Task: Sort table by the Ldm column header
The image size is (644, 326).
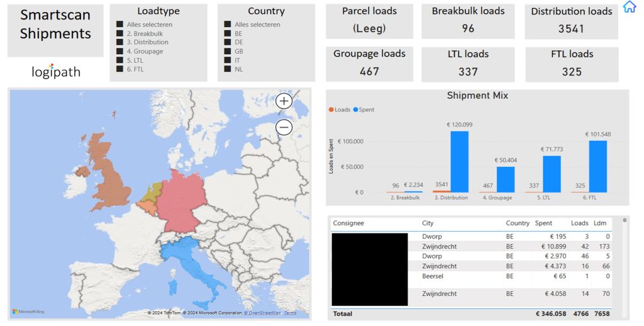Action: (x=599, y=223)
